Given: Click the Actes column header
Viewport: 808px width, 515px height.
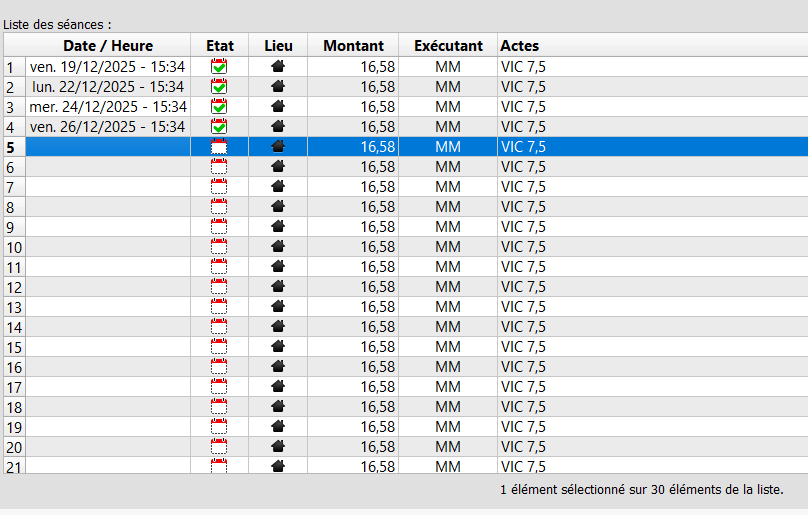Looking at the screenshot, I should point(520,45).
